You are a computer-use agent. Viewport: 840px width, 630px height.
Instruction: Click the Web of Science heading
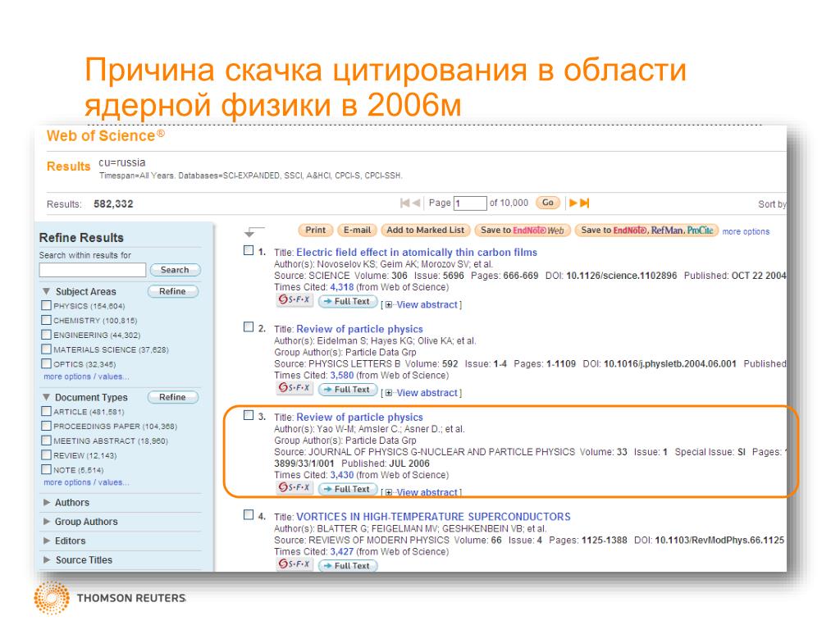tap(106, 136)
